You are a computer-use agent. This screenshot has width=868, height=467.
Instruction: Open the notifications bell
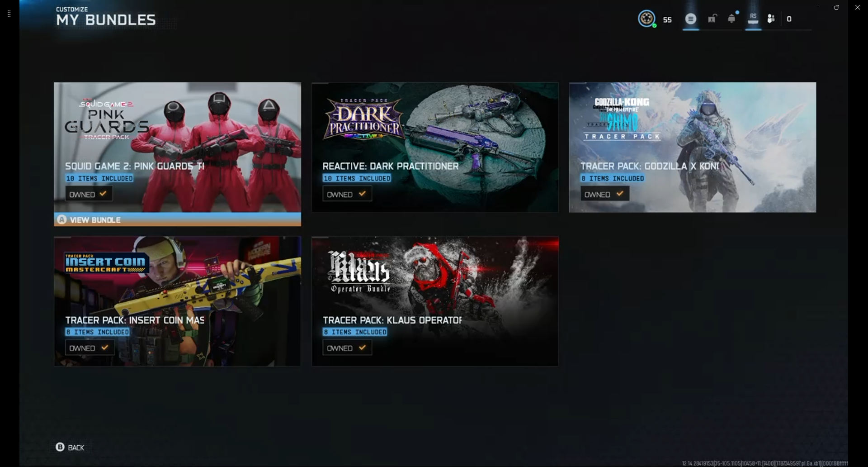[x=732, y=19]
